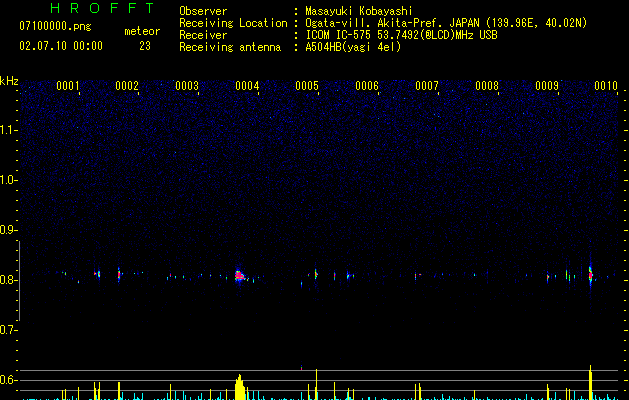Click observer name Masayuki Kobayashi
This screenshot has height=400, width=629.
click(x=359, y=11)
